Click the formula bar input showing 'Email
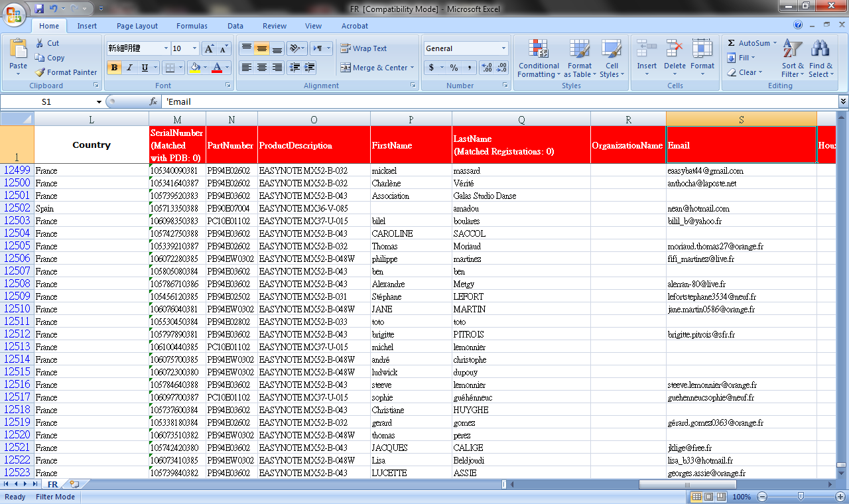 [x=499, y=102]
